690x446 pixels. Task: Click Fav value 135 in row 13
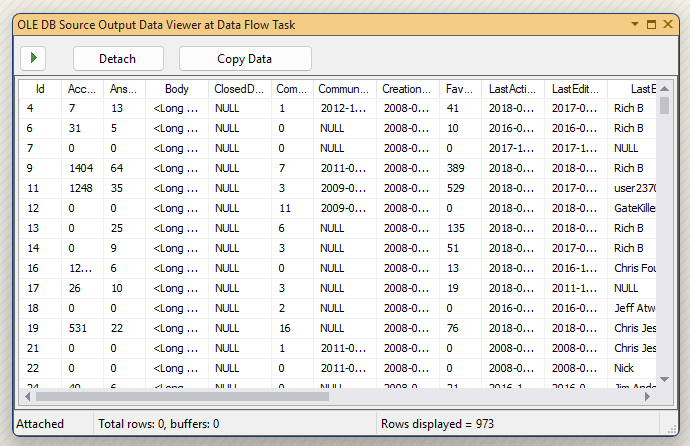(460, 228)
